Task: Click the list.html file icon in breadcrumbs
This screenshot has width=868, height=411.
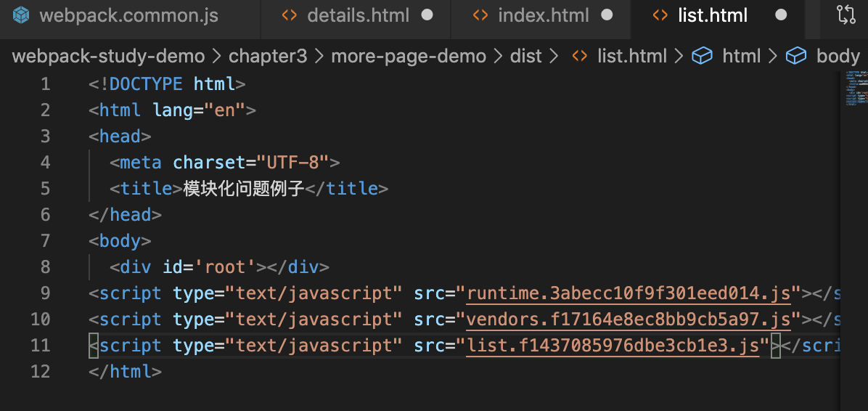Action: [579, 56]
